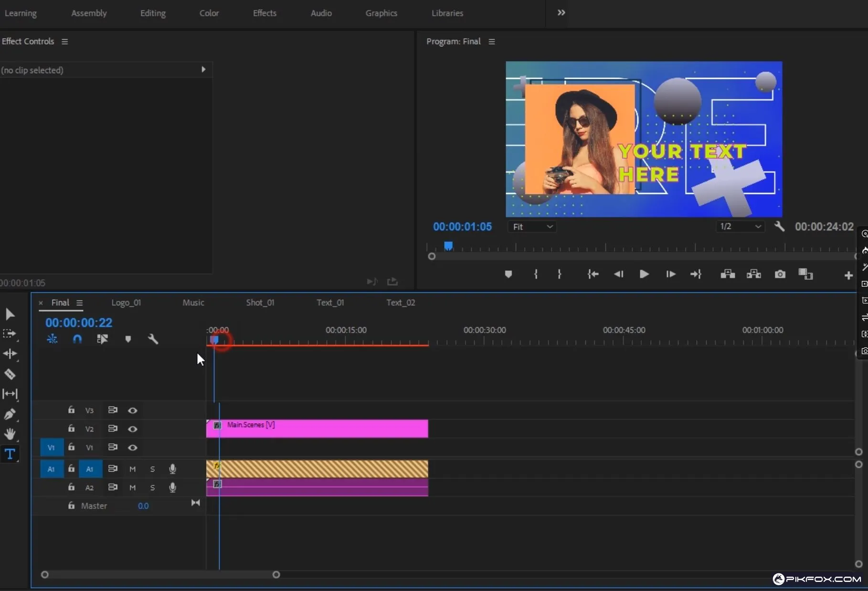Click the Extract button
The height and width of the screenshot is (591, 868).
[754, 274]
